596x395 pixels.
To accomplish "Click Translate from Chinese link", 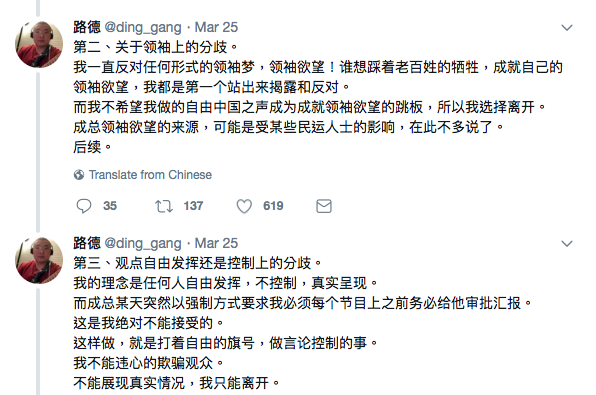I will (x=150, y=175).
